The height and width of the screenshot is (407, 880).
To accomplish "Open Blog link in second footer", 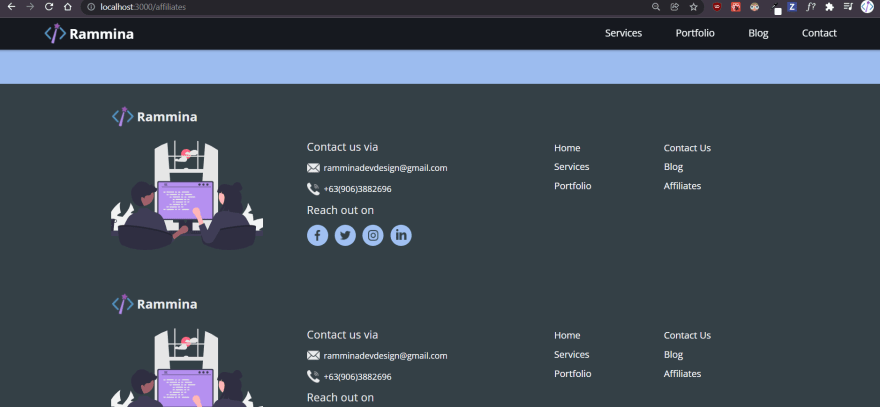I will tap(673, 354).
